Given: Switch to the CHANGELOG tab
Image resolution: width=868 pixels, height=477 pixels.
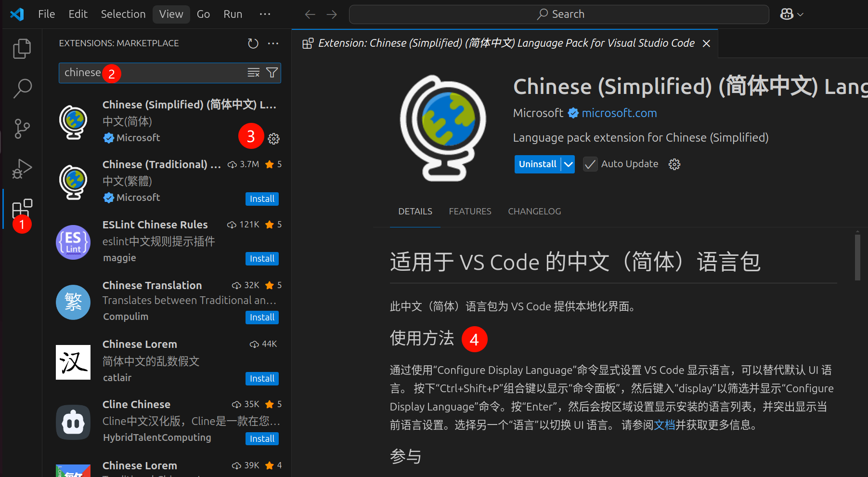Looking at the screenshot, I should [x=534, y=211].
